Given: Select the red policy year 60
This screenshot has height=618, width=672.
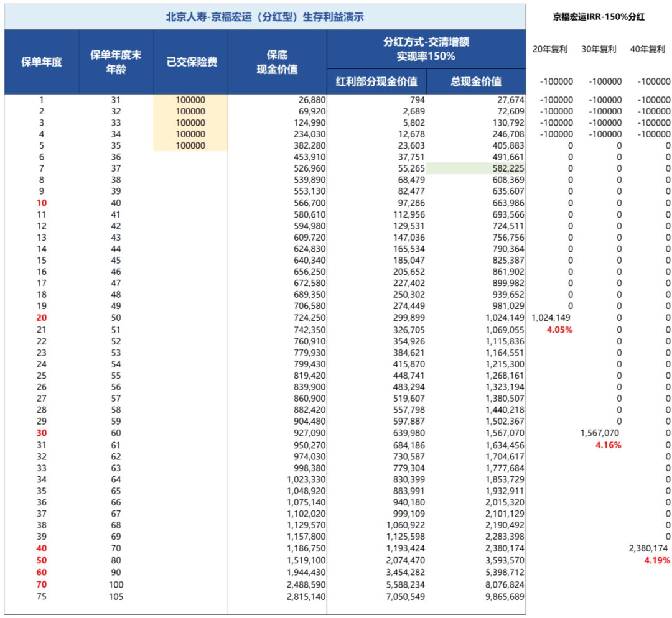Looking at the screenshot, I should click(x=42, y=572).
